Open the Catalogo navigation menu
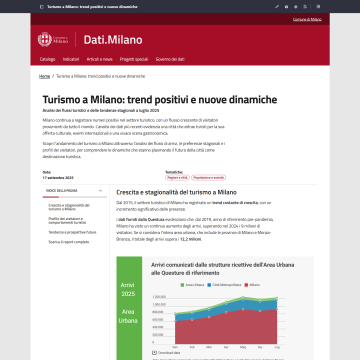The height and width of the screenshot is (360, 360). coord(47,59)
